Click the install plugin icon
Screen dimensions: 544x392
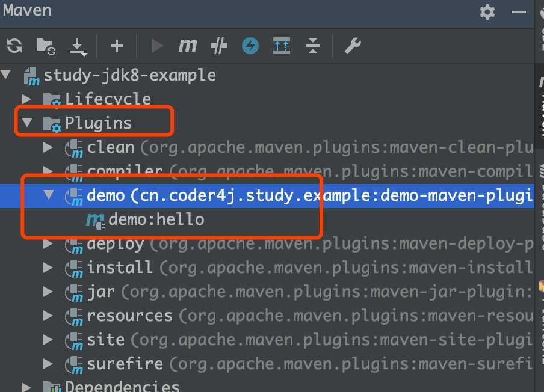pyautogui.click(x=74, y=269)
